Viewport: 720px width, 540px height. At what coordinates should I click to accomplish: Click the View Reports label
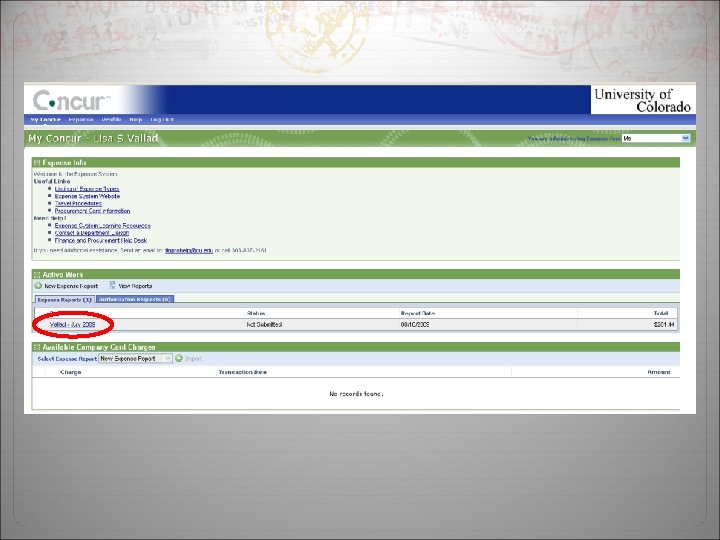(x=135, y=286)
